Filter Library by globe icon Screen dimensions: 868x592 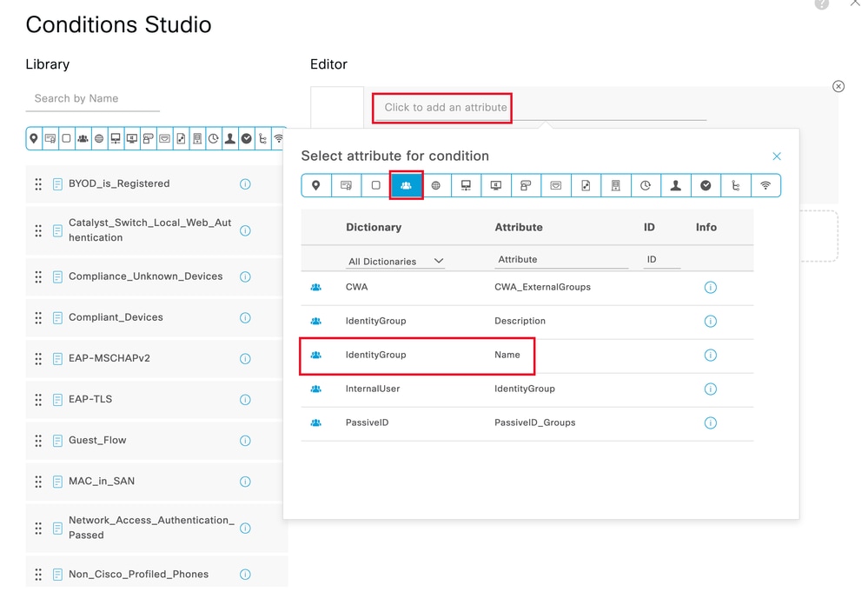[99, 138]
